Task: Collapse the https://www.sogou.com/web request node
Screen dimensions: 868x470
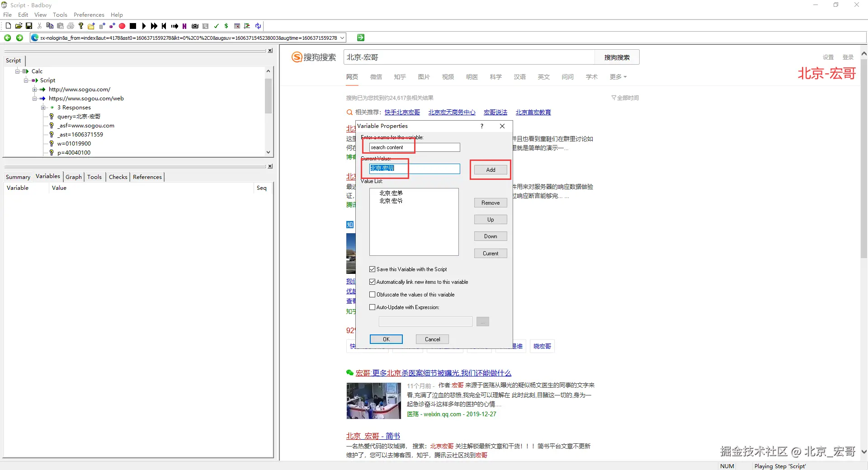Action: [x=34, y=99]
